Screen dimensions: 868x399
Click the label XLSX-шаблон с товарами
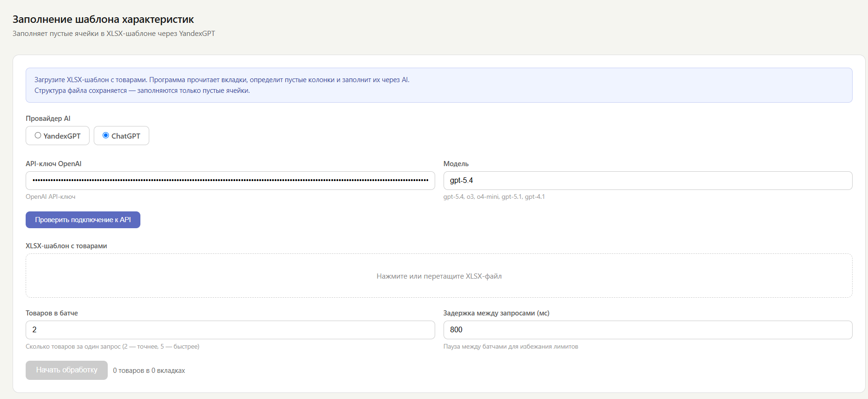(66, 246)
